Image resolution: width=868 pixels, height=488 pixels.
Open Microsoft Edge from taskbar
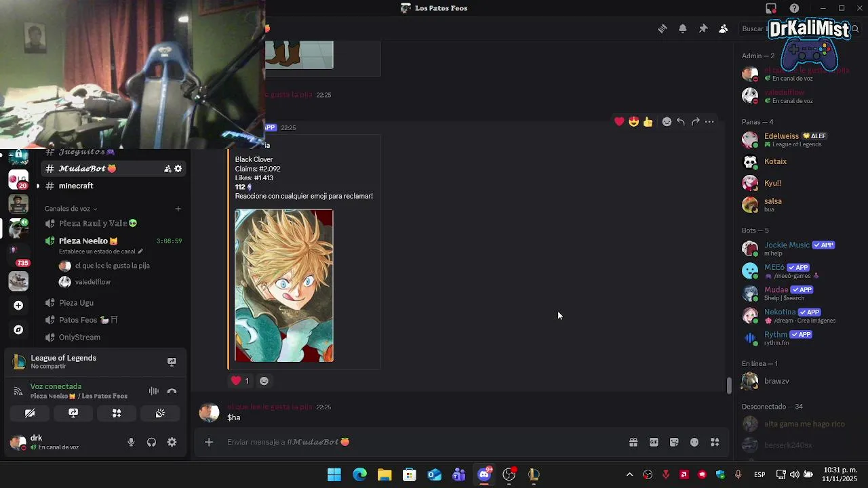[359, 474]
